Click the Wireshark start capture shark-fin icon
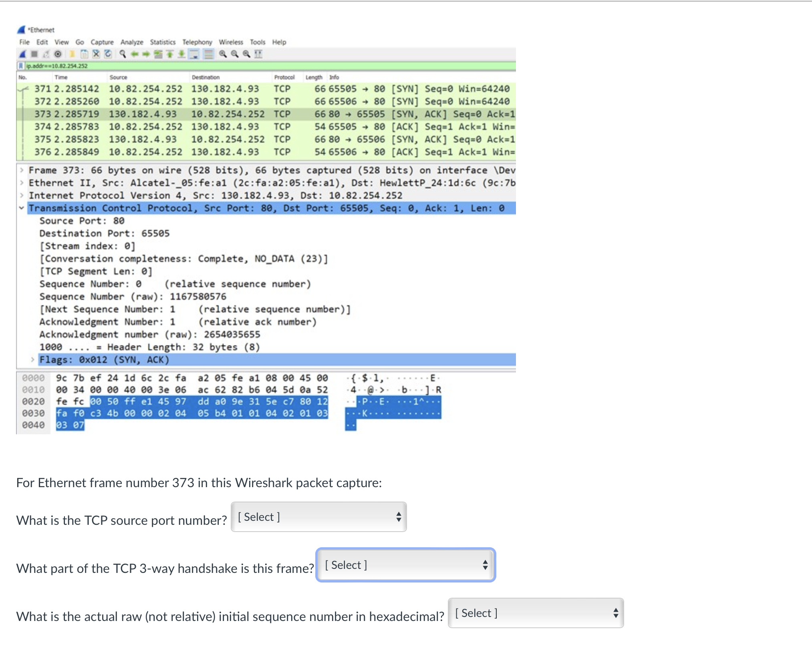The image size is (812, 645). pyautogui.click(x=23, y=54)
